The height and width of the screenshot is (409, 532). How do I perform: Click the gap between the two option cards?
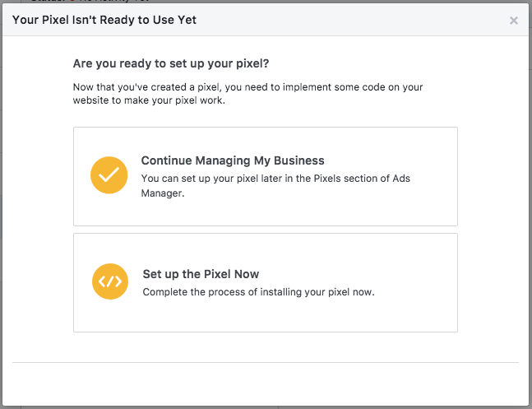click(265, 230)
